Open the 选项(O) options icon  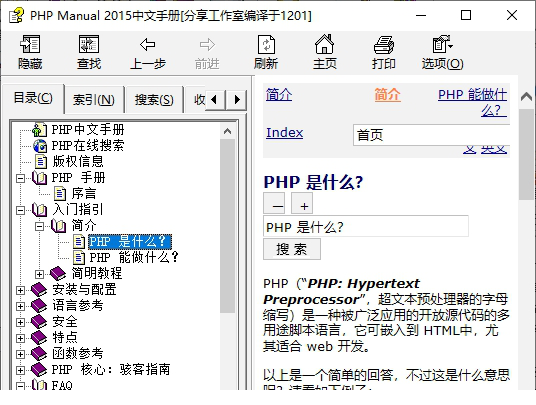(442, 44)
